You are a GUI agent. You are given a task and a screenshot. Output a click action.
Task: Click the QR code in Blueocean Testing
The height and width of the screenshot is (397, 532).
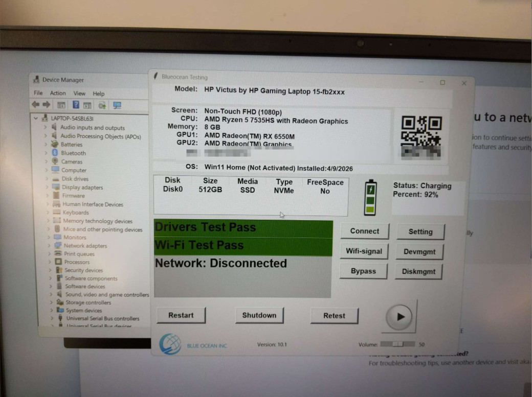(x=421, y=137)
